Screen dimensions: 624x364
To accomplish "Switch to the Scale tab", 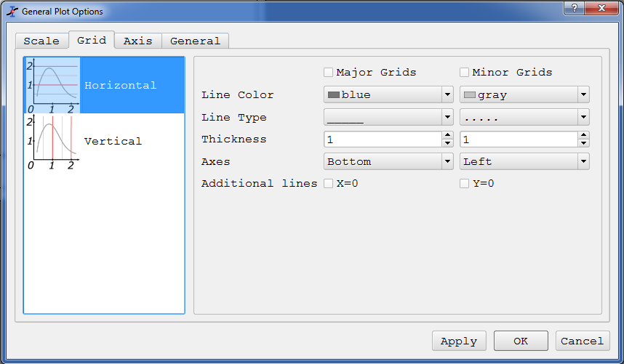I will coord(41,41).
